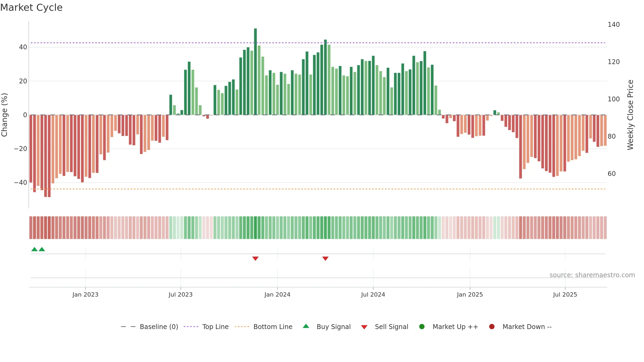Click the Market Up ++ green dot
The height and width of the screenshot is (362, 644).
pyautogui.click(x=422, y=327)
